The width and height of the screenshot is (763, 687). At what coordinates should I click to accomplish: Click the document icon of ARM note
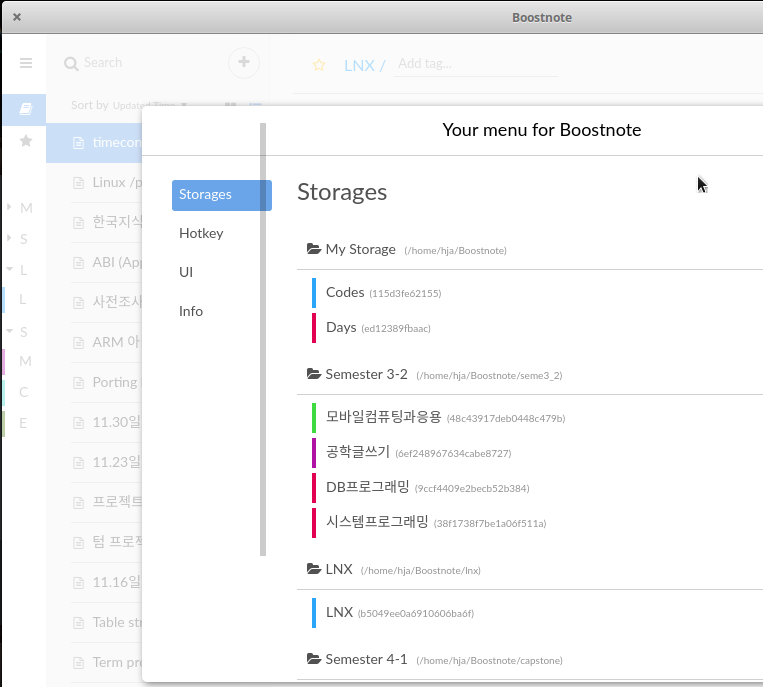[78, 343]
